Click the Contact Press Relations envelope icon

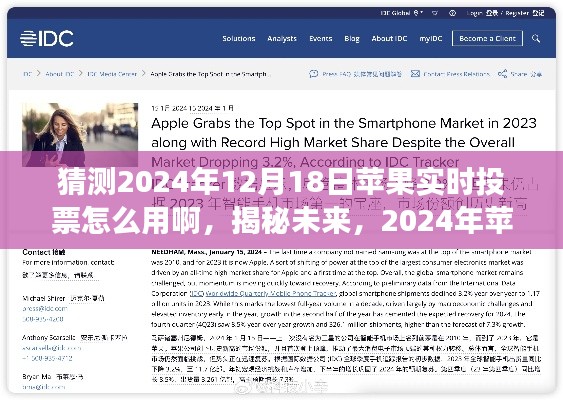(415, 74)
